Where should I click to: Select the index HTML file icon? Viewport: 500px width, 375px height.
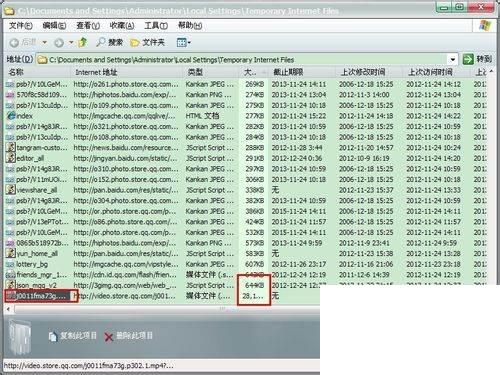11,116
